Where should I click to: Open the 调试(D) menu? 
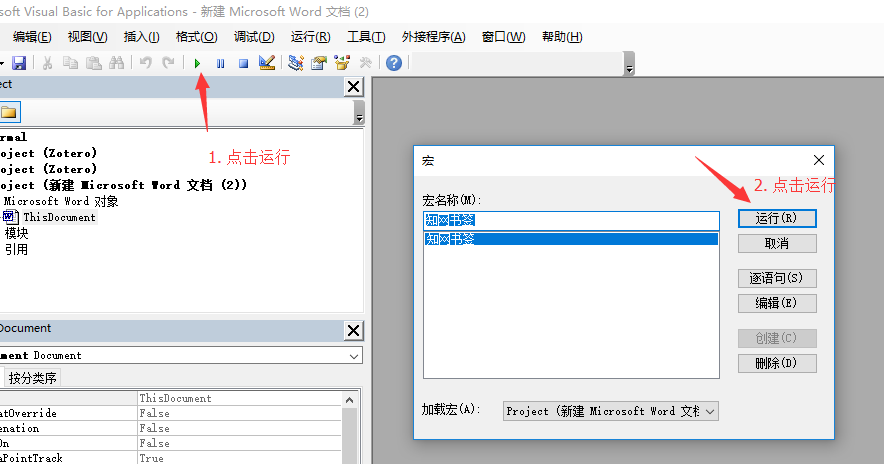[x=254, y=37]
